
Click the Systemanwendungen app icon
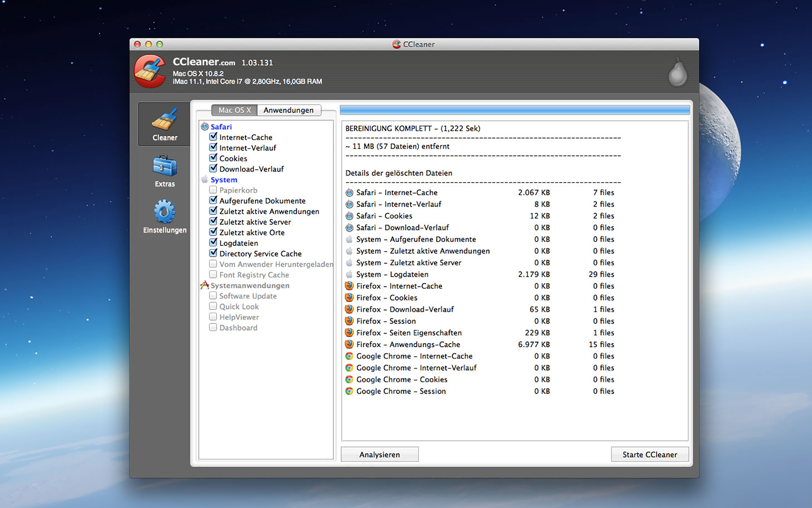(x=205, y=285)
